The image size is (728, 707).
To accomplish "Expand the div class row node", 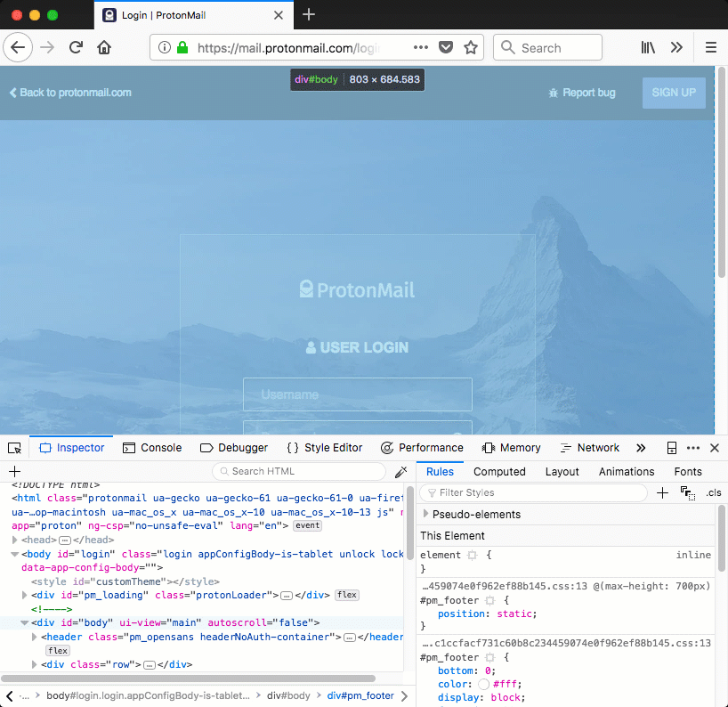I will [x=34, y=664].
